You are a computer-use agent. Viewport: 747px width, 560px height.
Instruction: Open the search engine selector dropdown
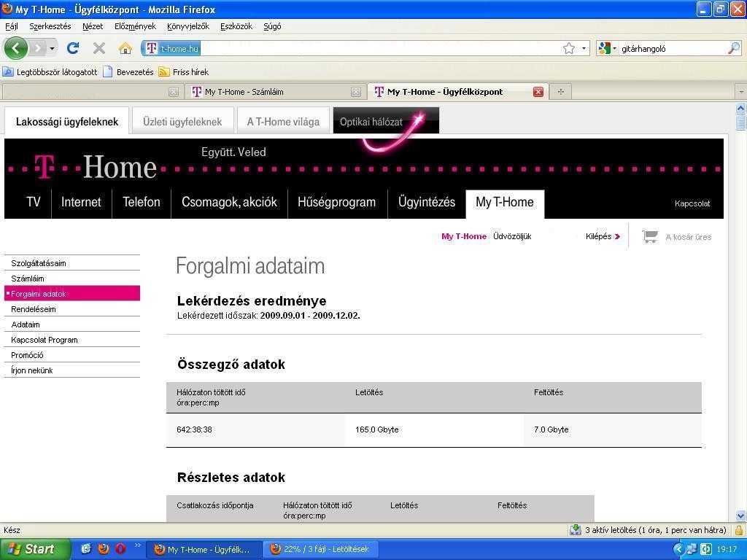(607, 48)
